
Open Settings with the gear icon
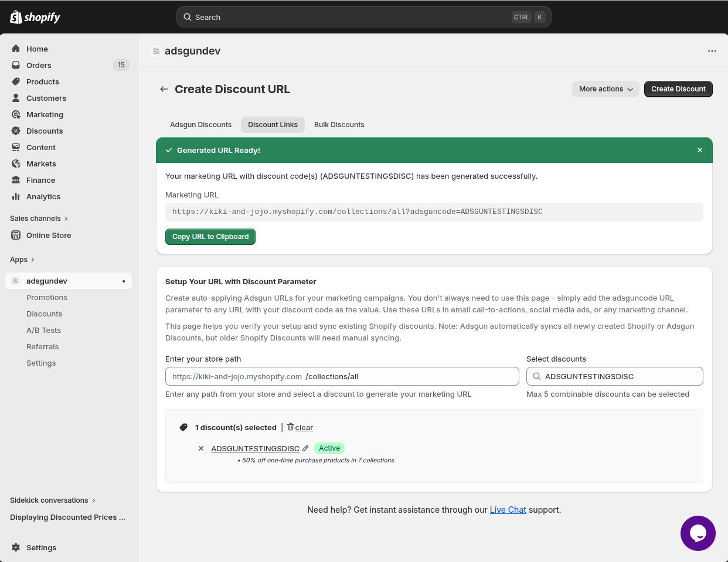pos(16,547)
